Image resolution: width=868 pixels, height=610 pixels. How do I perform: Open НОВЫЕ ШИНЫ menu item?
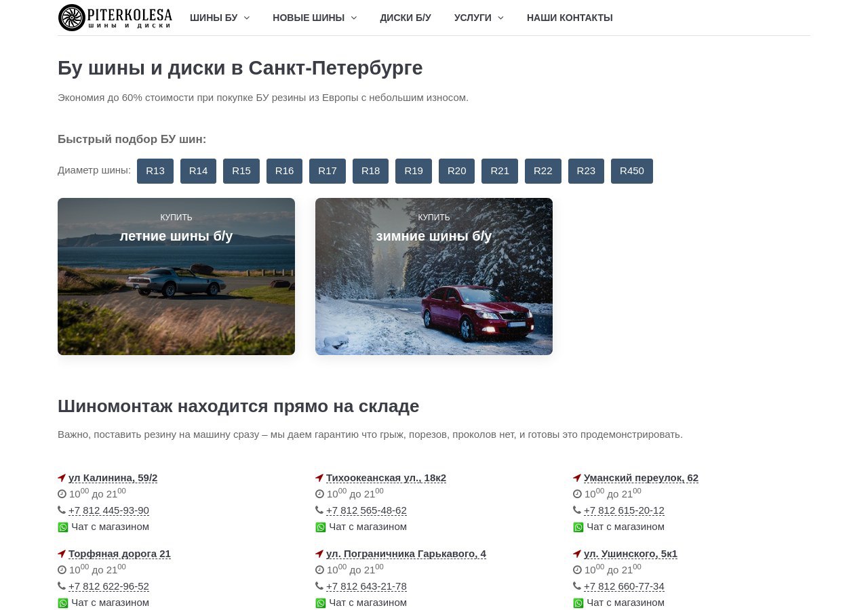[309, 18]
